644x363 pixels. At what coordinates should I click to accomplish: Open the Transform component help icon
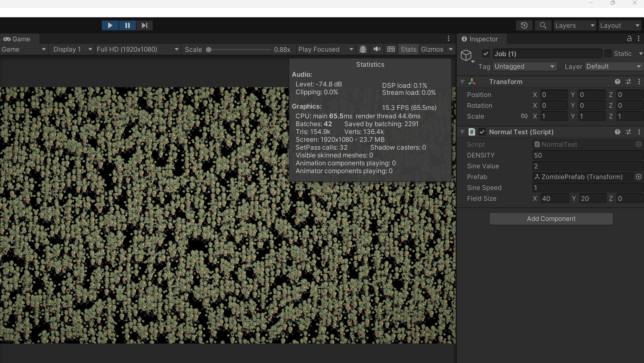617,82
